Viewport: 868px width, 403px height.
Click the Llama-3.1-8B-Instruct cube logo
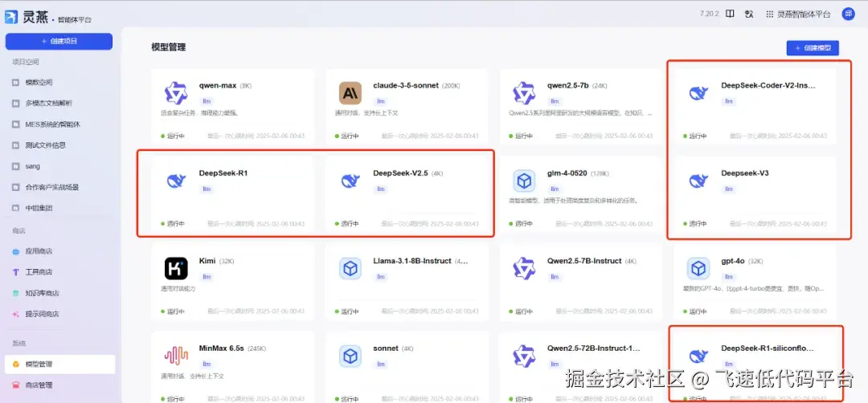point(350,269)
